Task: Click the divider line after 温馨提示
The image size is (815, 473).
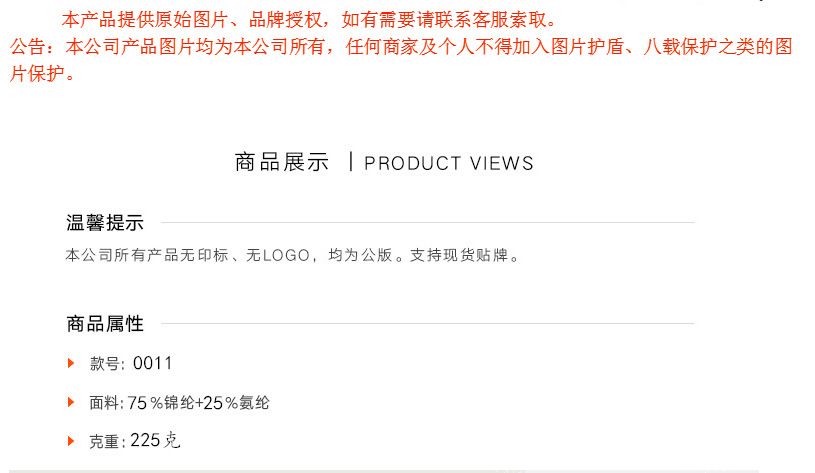Action: point(427,222)
